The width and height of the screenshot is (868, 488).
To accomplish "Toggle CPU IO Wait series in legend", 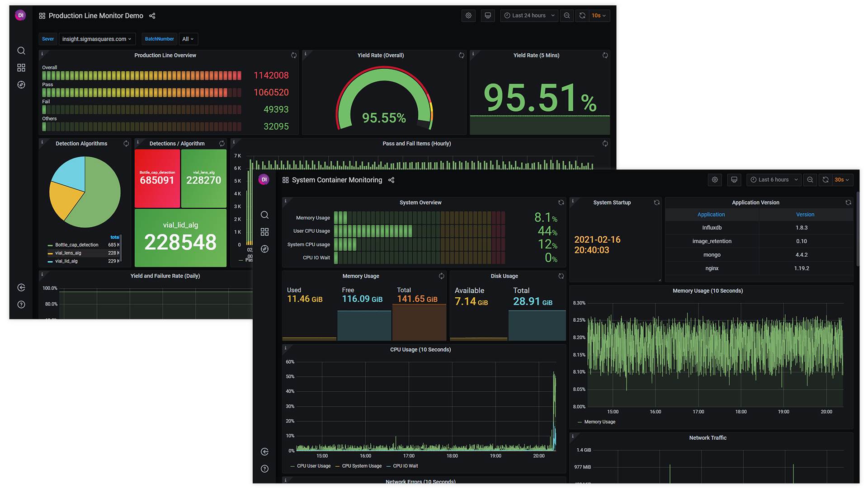I will 405,466.
